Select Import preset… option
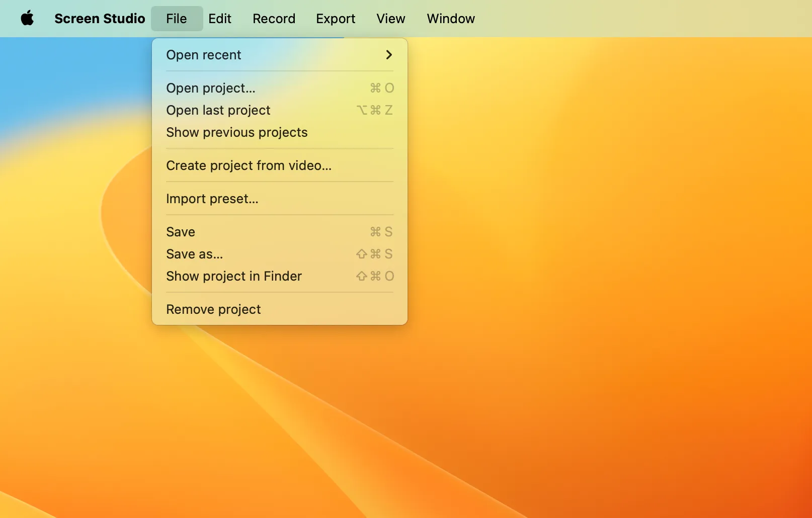This screenshot has width=812, height=518. point(212,199)
